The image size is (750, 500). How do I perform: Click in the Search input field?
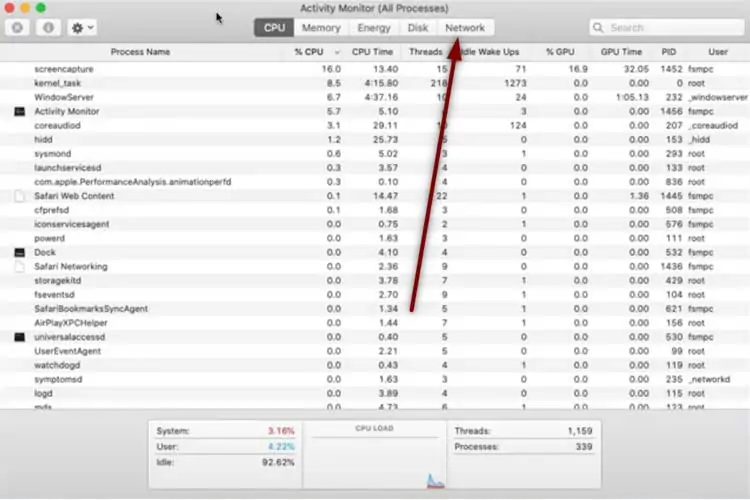click(x=670, y=28)
